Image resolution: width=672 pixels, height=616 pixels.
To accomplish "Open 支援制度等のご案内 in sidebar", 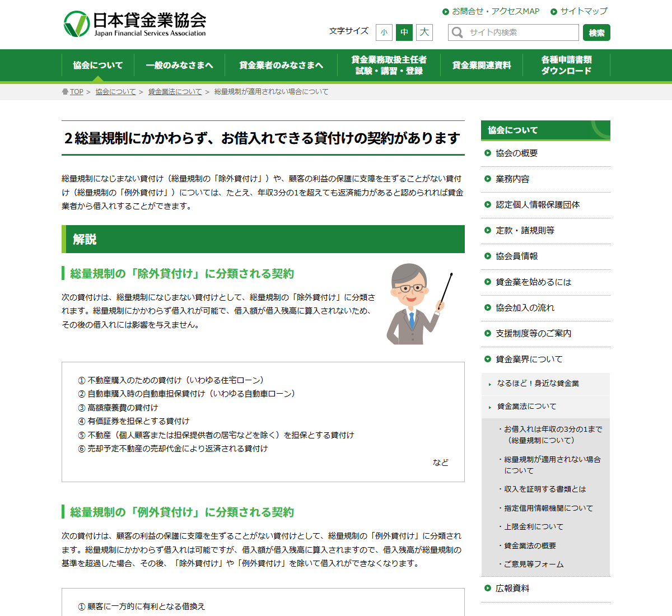I will [545, 334].
